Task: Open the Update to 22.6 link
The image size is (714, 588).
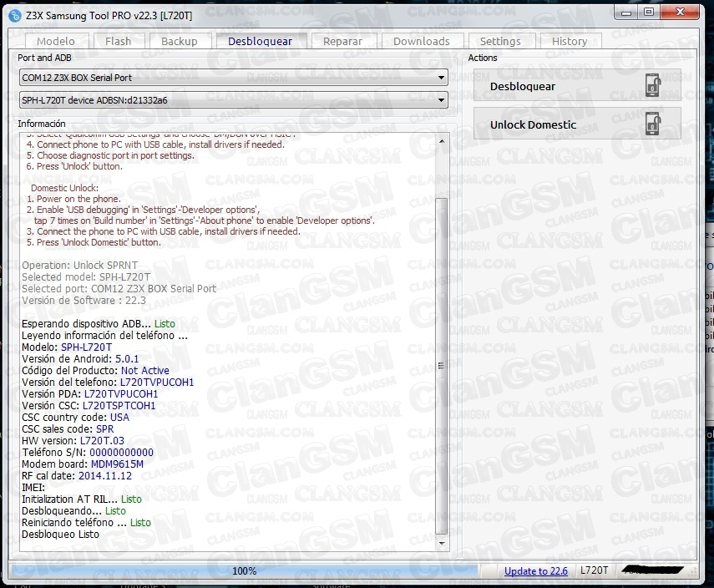Action: pos(536,571)
